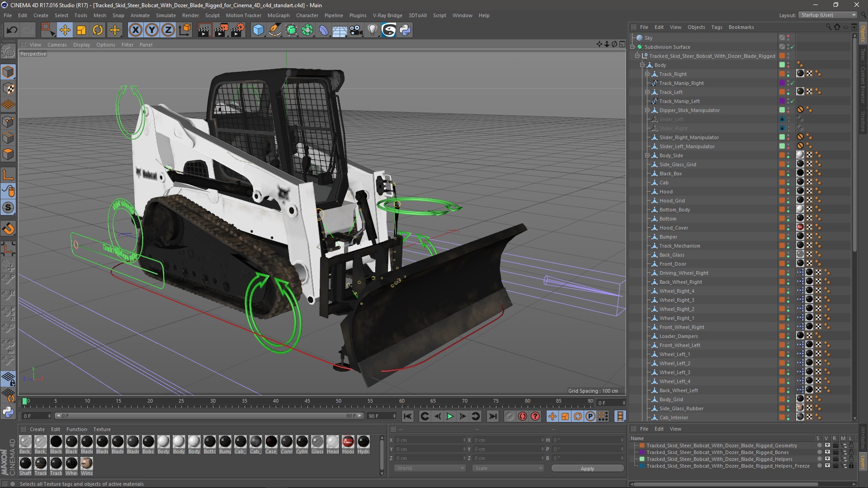Expand the Track_Right object
Image resolution: width=868 pixels, height=488 pixels.
coord(647,74)
